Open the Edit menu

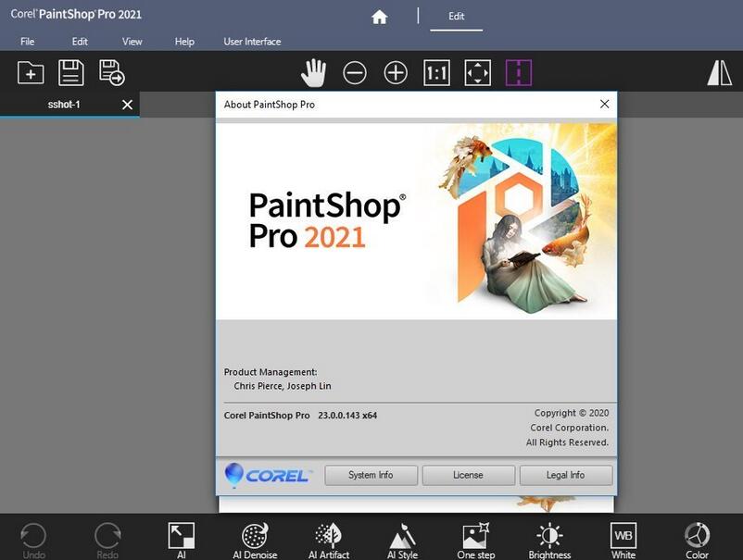point(80,42)
